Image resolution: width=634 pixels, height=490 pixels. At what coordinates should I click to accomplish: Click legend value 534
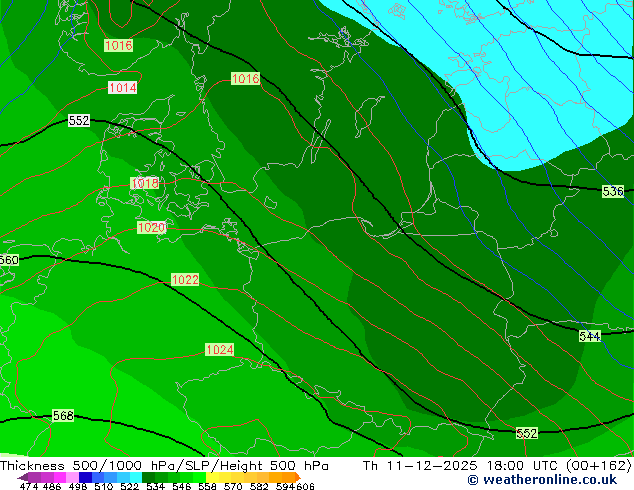coord(155,486)
